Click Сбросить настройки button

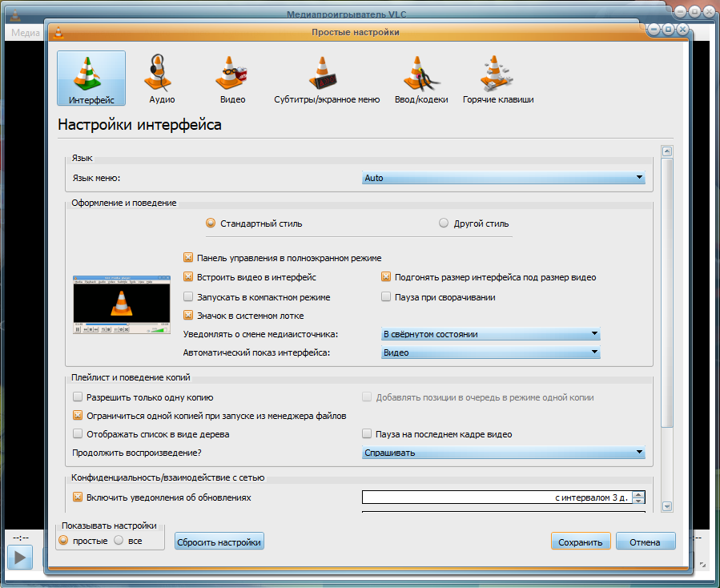click(219, 542)
